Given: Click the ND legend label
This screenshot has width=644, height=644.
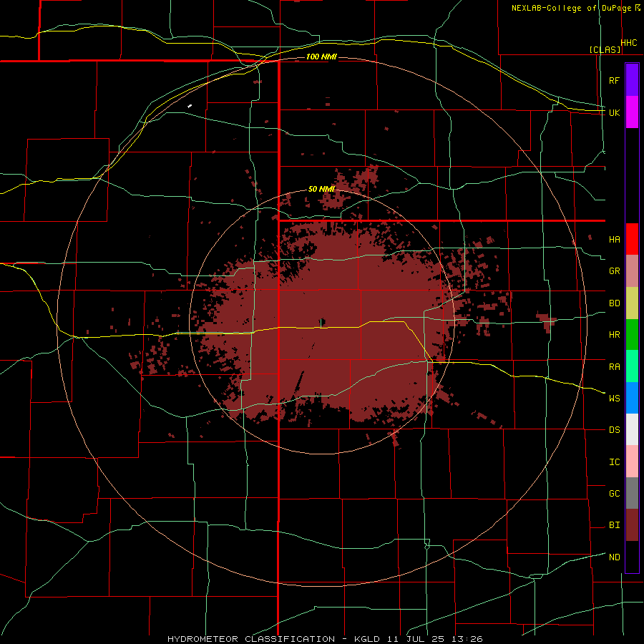Looking at the screenshot, I should click(614, 557).
